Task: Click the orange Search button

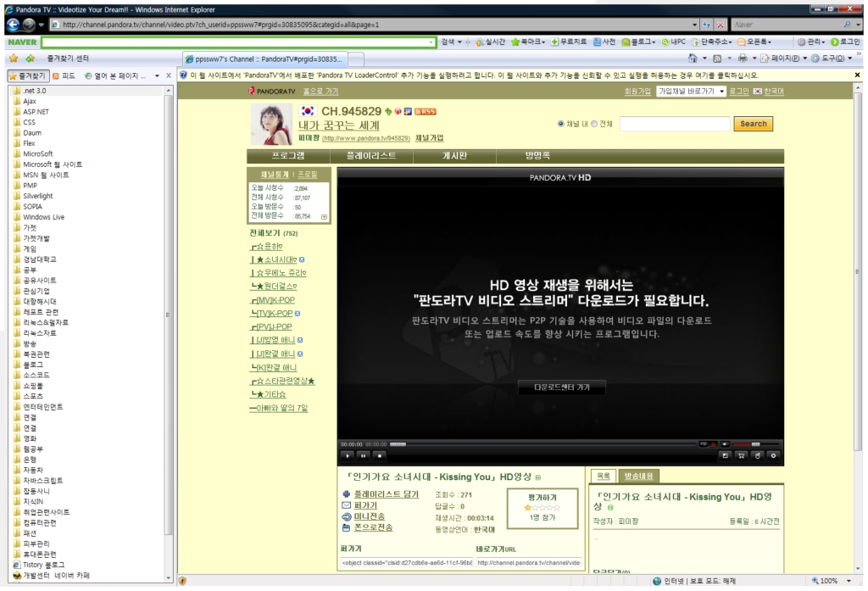Action: click(753, 124)
